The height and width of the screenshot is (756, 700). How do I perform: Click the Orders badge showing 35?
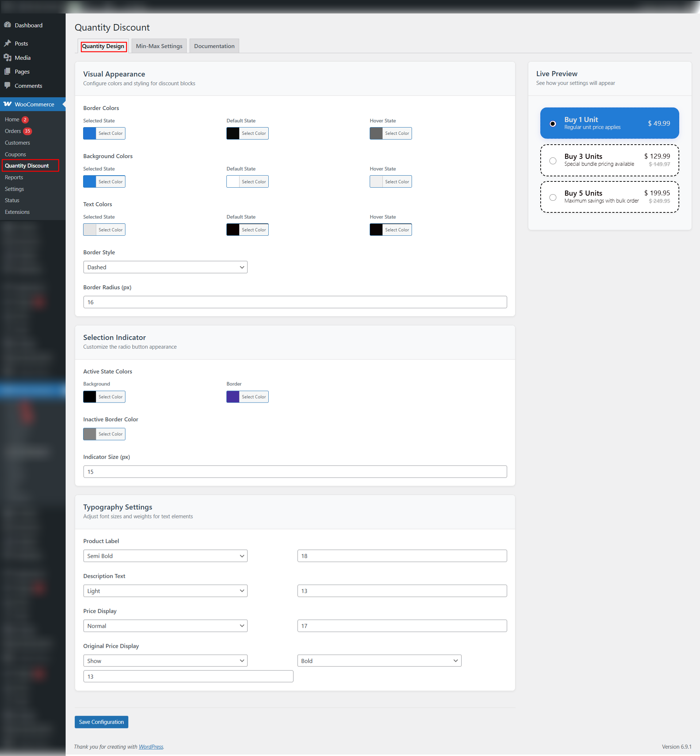pos(27,131)
